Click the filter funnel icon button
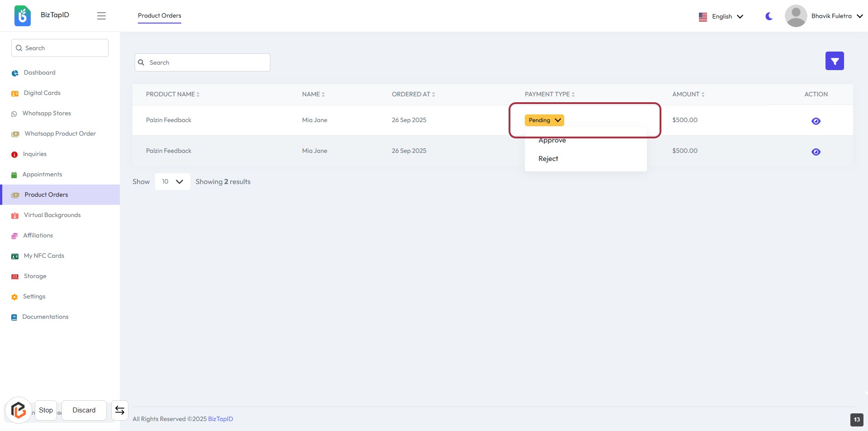Screen dimensions: 868x431 point(834,61)
